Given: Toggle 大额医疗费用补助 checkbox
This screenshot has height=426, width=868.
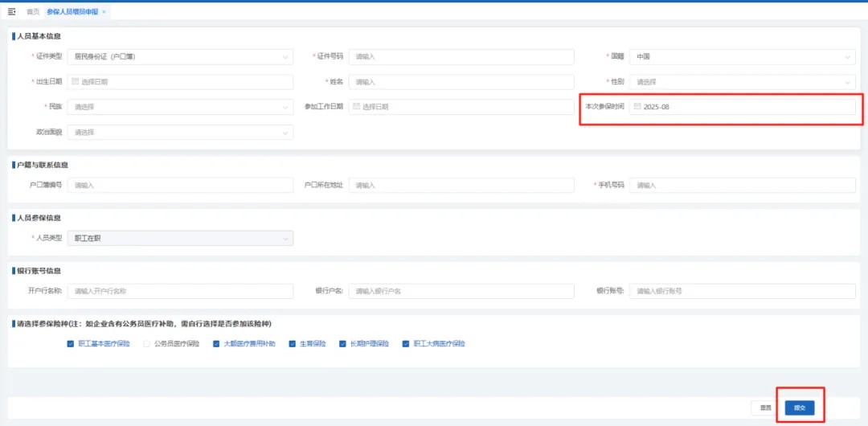Looking at the screenshot, I should click(216, 344).
